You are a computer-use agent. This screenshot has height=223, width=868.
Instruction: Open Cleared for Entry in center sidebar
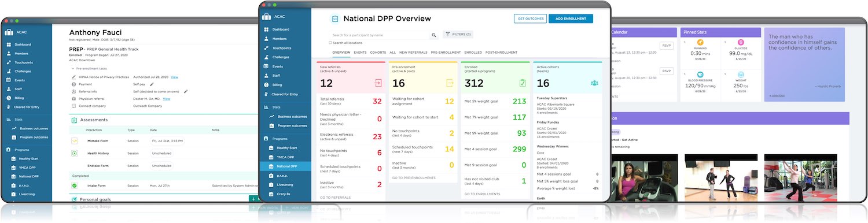pos(285,94)
